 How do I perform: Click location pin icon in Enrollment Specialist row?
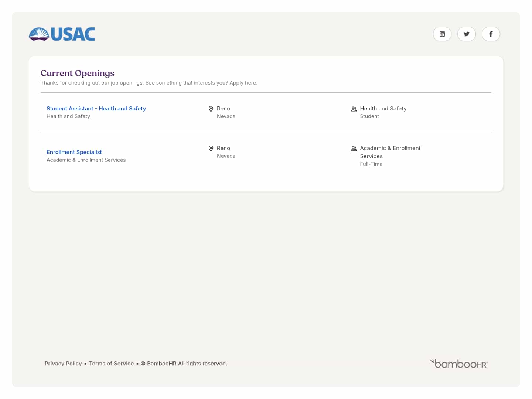(211, 149)
